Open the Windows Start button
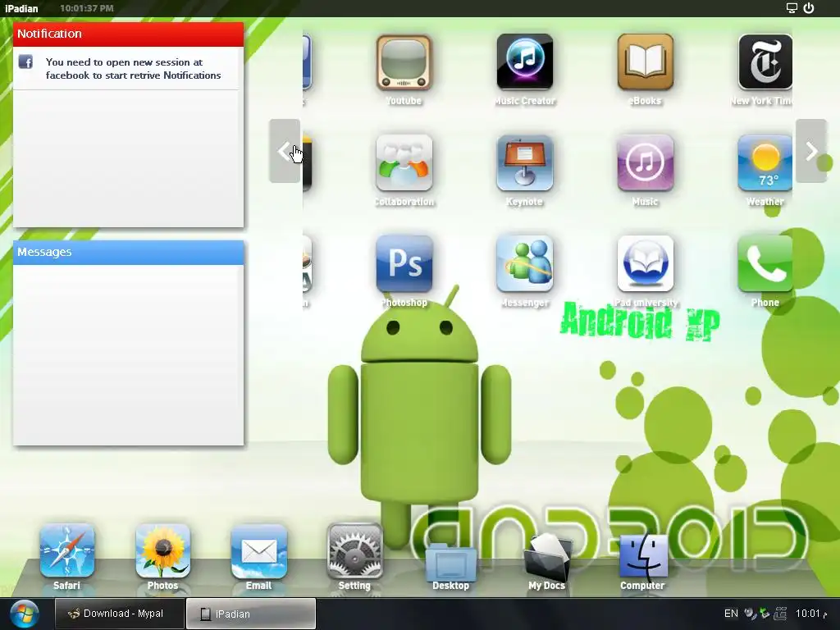 pos(24,614)
